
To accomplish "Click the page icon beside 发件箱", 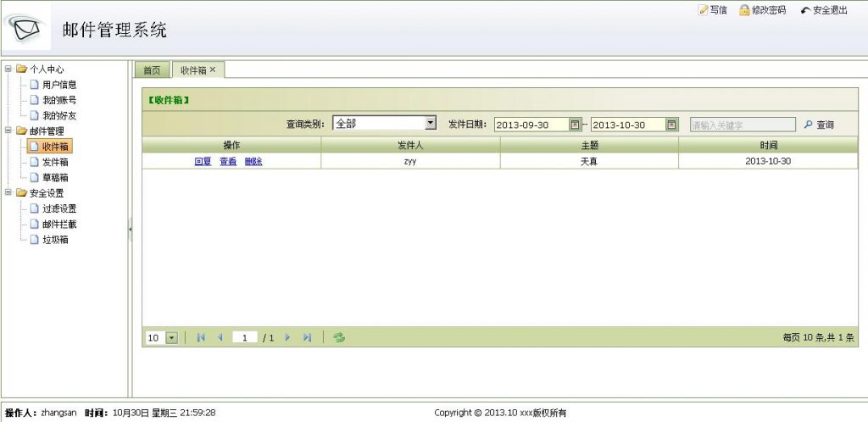I will coord(34,162).
